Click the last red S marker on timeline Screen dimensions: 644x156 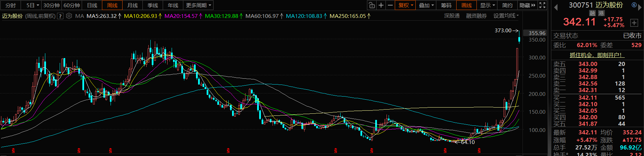[479, 151]
